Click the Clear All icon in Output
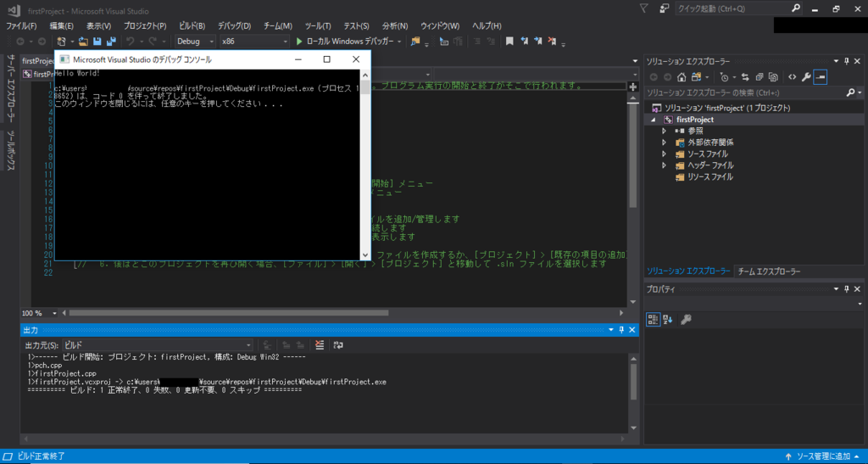Viewport: 868px width, 464px height. click(x=320, y=345)
